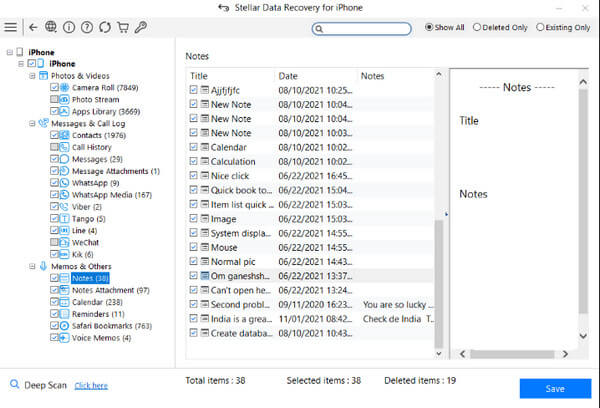Viewport: 600px width, 408px height.
Task: Open the shopping cart buy icon
Action: pos(123,27)
